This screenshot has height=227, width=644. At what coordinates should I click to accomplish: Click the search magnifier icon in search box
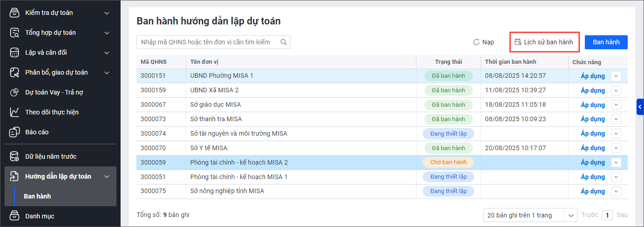284,42
